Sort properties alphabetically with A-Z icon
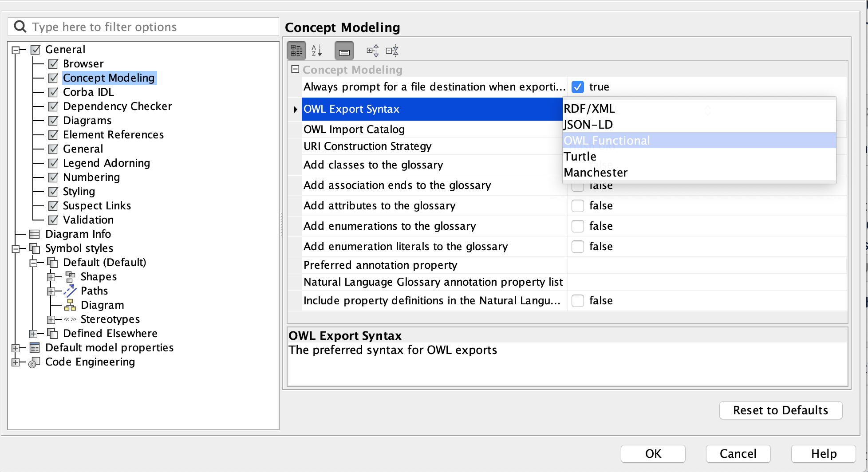Screen dimensions: 868x472 (316, 51)
